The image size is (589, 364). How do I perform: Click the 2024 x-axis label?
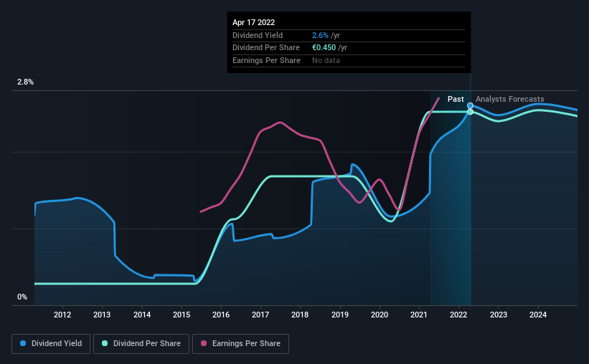click(538, 315)
